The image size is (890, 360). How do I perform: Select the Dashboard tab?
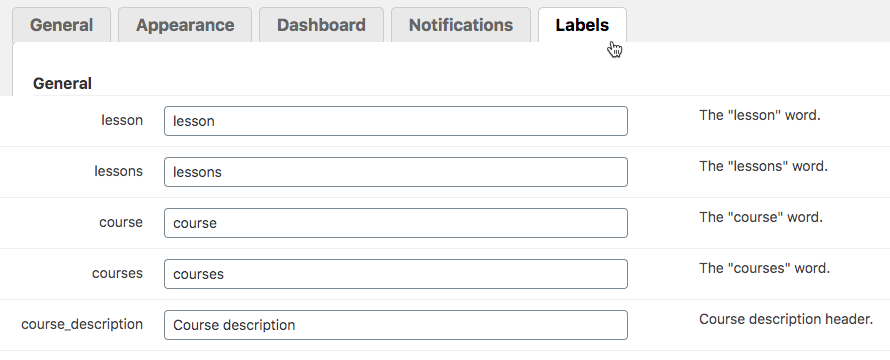(x=321, y=25)
